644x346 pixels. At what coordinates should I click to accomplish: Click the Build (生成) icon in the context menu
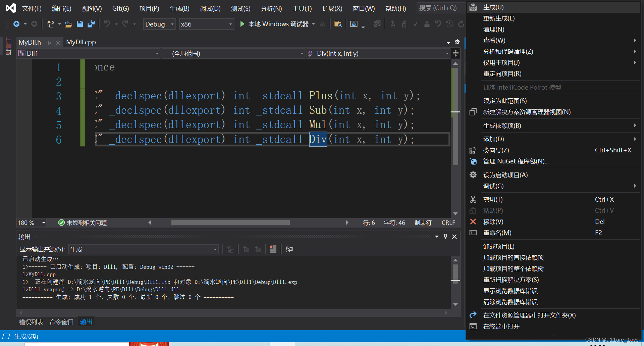[473, 7]
